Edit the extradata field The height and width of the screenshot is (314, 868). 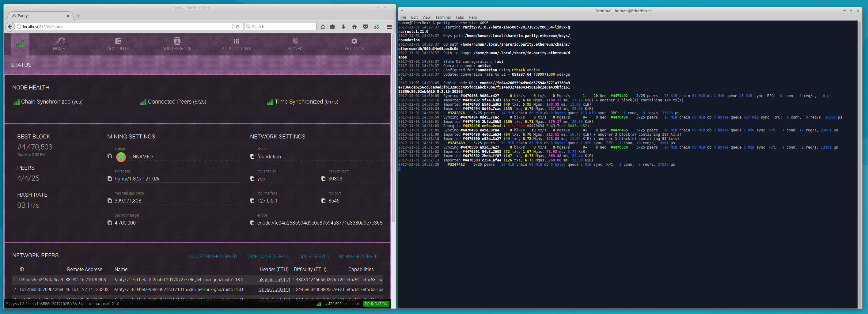pyautogui.click(x=177, y=179)
